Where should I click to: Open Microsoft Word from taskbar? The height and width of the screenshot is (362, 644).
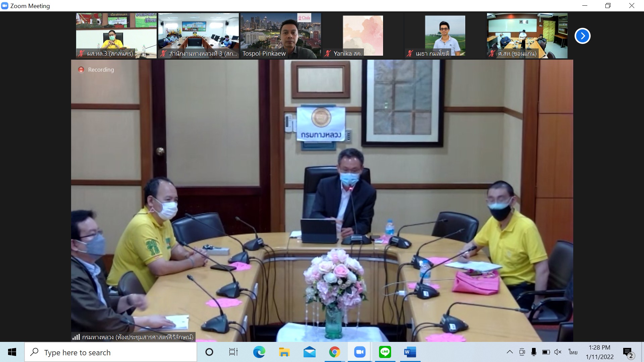pyautogui.click(x=410, y=352)
